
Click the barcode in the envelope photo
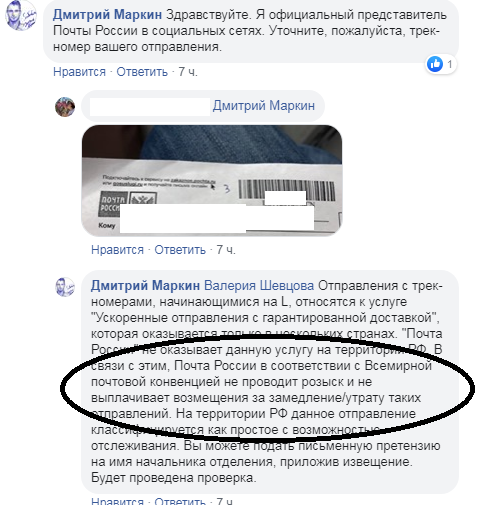[x=287, y=190]
